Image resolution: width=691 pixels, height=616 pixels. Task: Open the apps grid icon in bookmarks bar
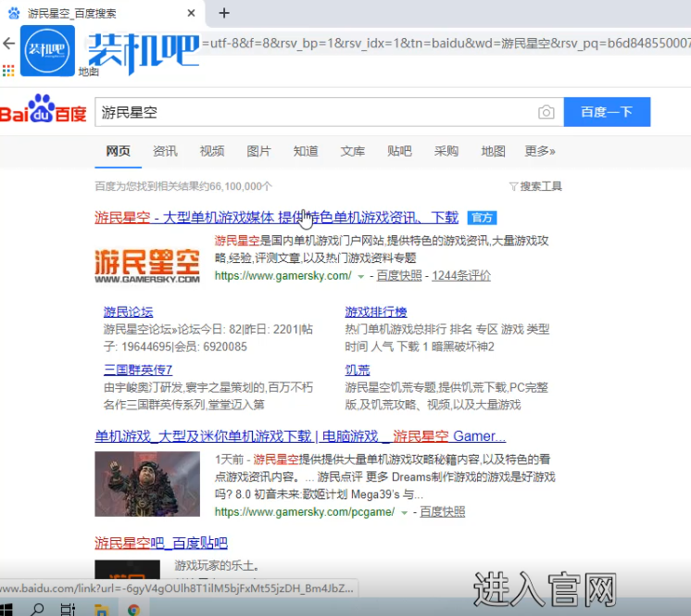tap(8, 70)
